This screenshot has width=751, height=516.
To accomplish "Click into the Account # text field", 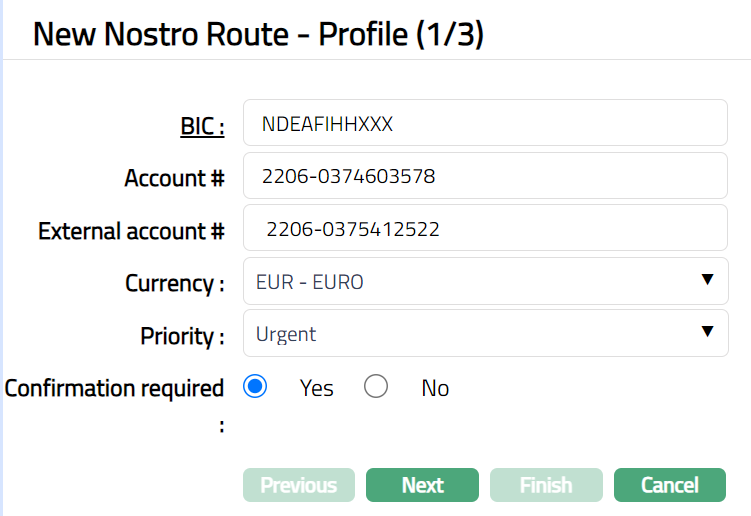I will (485, 176).
